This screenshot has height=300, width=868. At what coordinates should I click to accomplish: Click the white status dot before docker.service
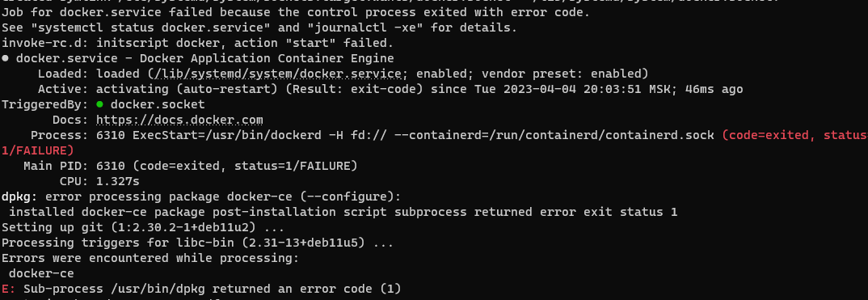click(x=5, y=59)
